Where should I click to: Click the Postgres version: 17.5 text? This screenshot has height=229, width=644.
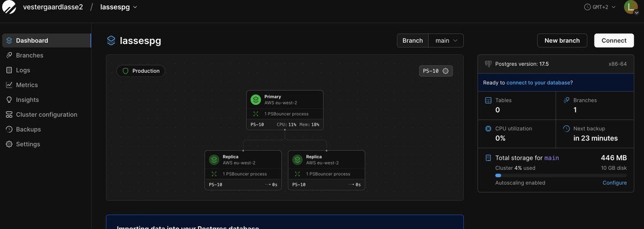pyautogui.click(x=522, y=63)
